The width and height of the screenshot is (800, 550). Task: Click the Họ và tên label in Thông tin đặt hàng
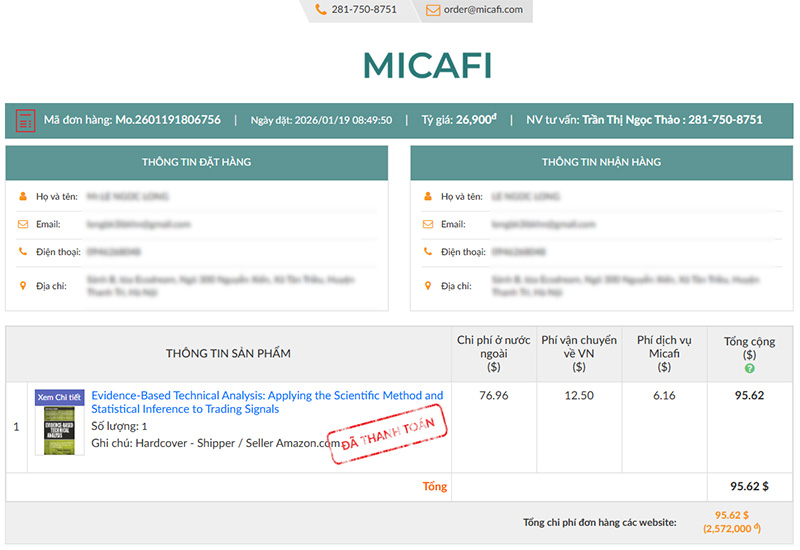point(57,196)
